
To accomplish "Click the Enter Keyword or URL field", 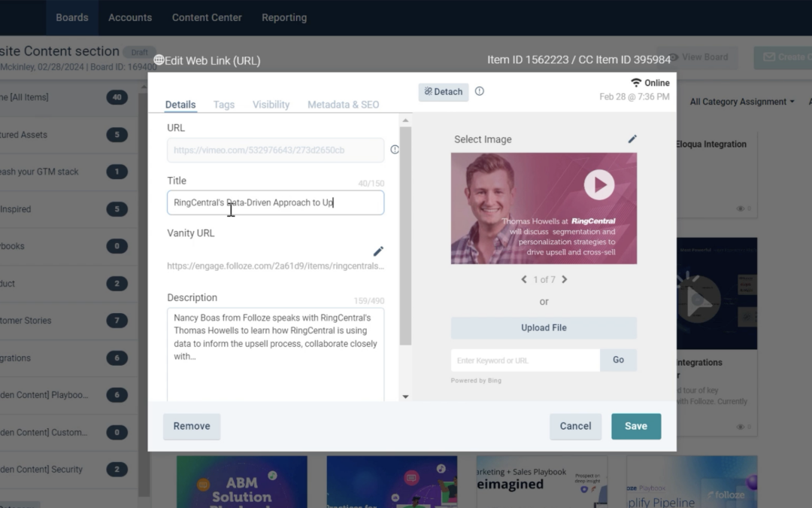I will (525, 360).
